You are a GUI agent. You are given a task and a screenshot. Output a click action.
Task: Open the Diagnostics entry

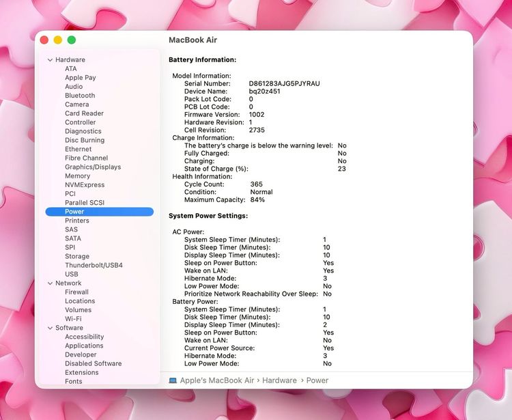(x=83, y=131)
